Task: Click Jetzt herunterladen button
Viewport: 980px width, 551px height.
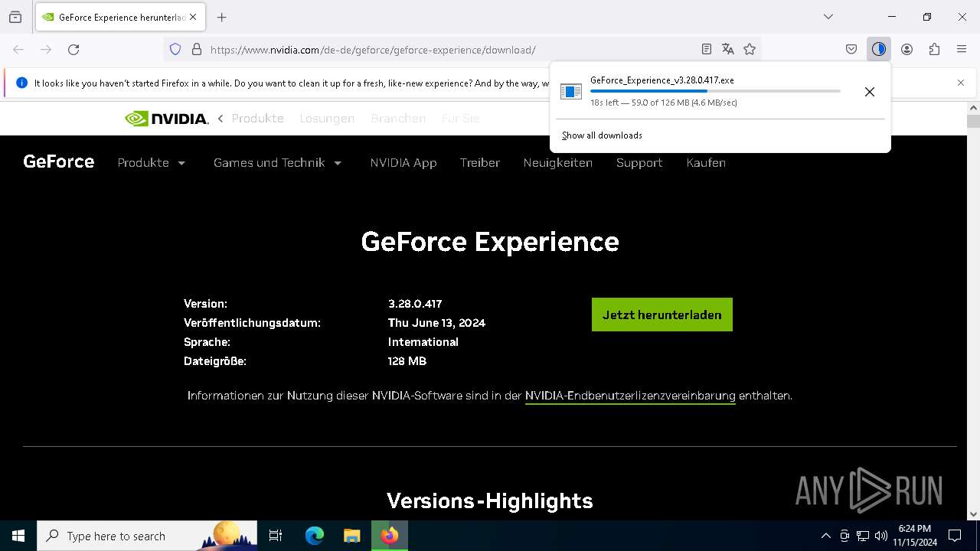Action: (x=662, y=315)
